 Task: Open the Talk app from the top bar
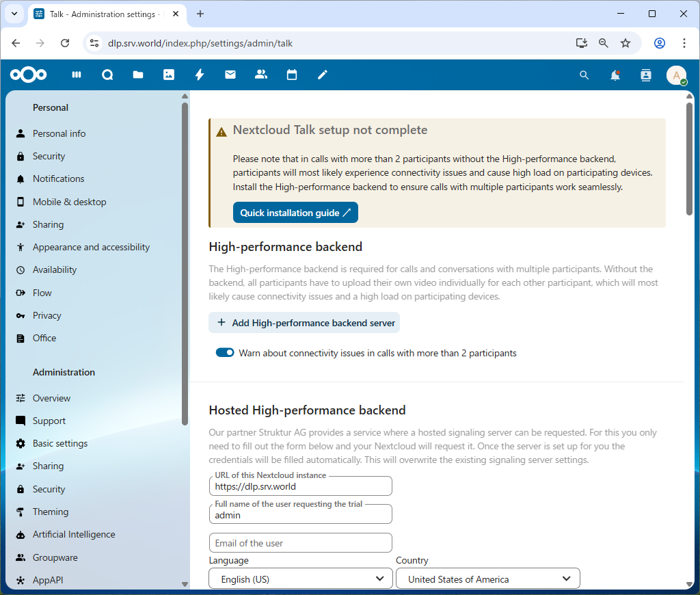[x=107, y=75]
